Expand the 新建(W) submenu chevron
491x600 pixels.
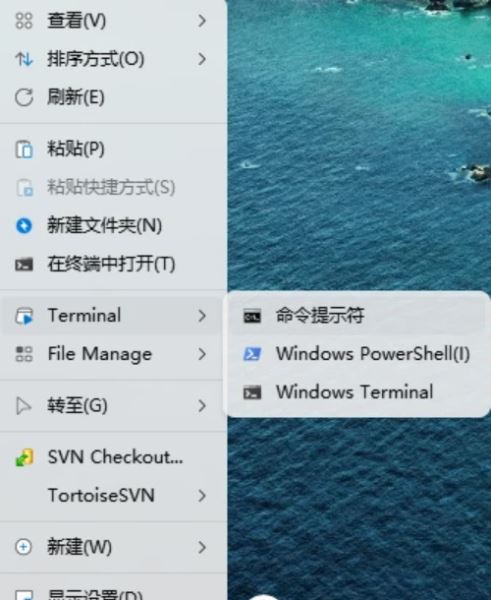202,547
